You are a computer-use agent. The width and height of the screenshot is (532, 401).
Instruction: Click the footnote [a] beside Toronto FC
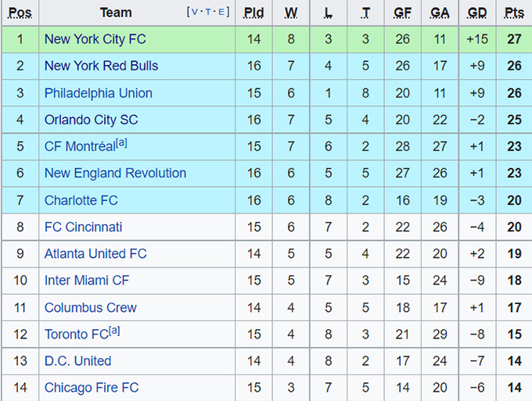114,331
